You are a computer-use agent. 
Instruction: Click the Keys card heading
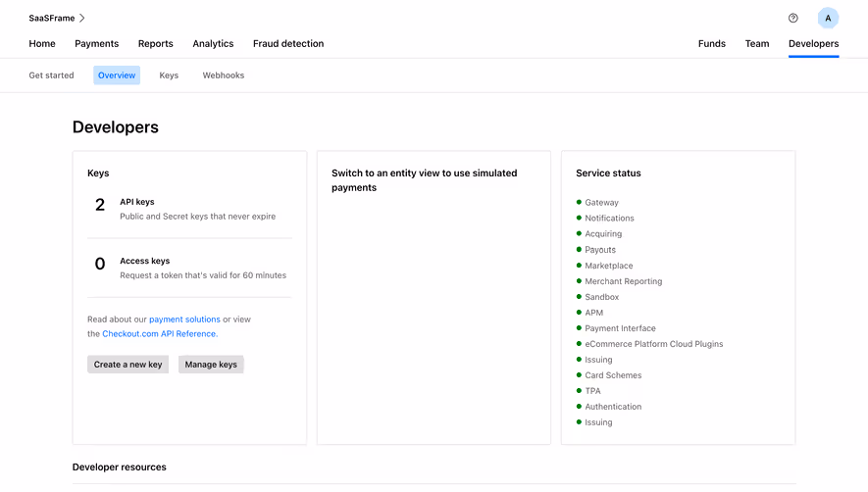(x=98, y=173)
